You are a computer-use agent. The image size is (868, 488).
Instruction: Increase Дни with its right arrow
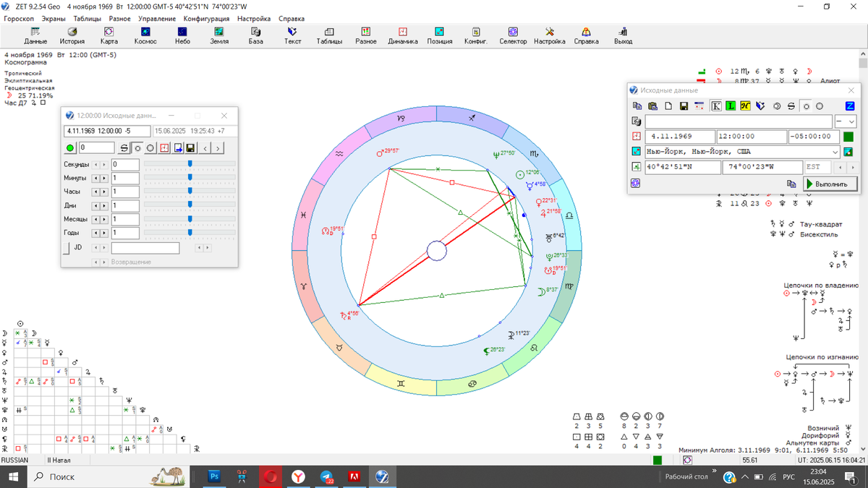(x=104, y=205)
